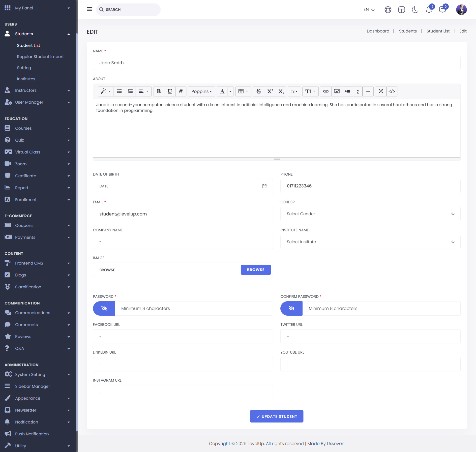Open the font color dropdown arrow

230,91
